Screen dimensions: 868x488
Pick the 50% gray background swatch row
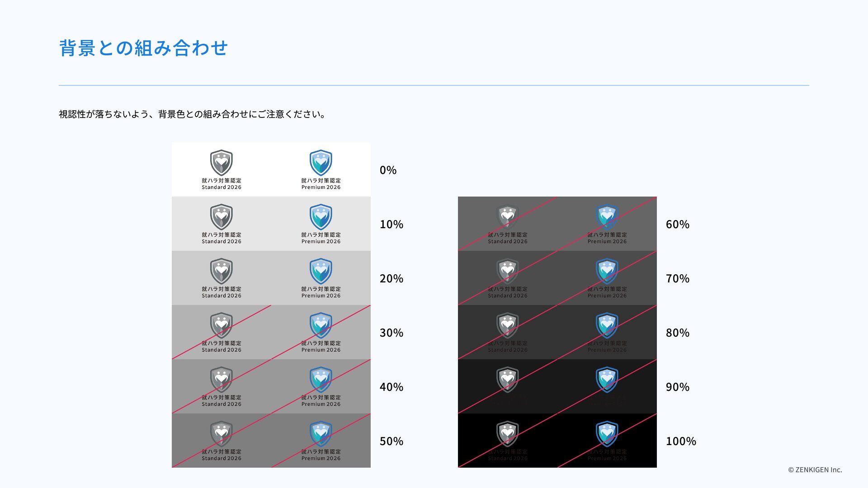[x=271, y=441]
